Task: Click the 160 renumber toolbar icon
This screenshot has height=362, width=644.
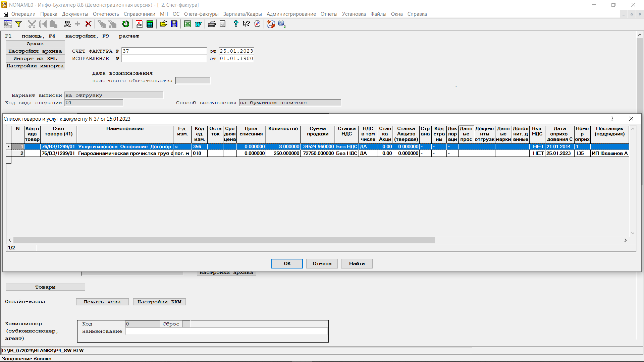Action: point(67,24)
